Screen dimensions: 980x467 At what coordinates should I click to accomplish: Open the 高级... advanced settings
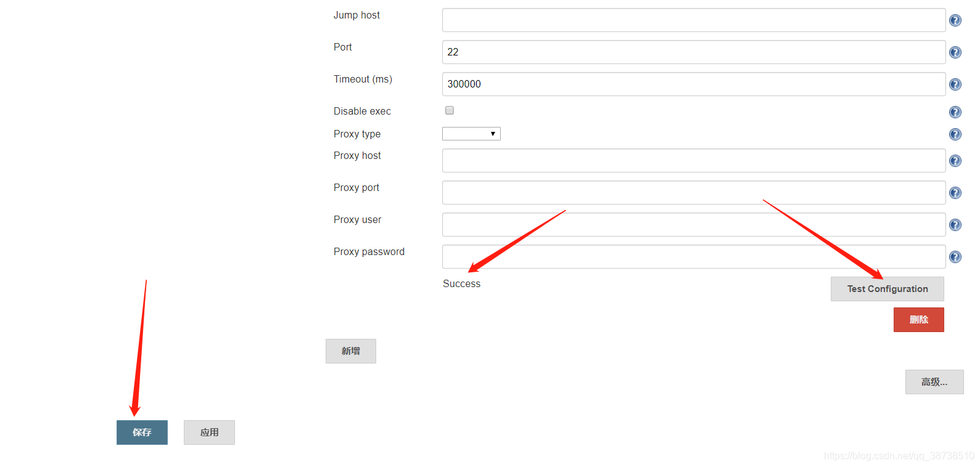click(x=934, y=382)
